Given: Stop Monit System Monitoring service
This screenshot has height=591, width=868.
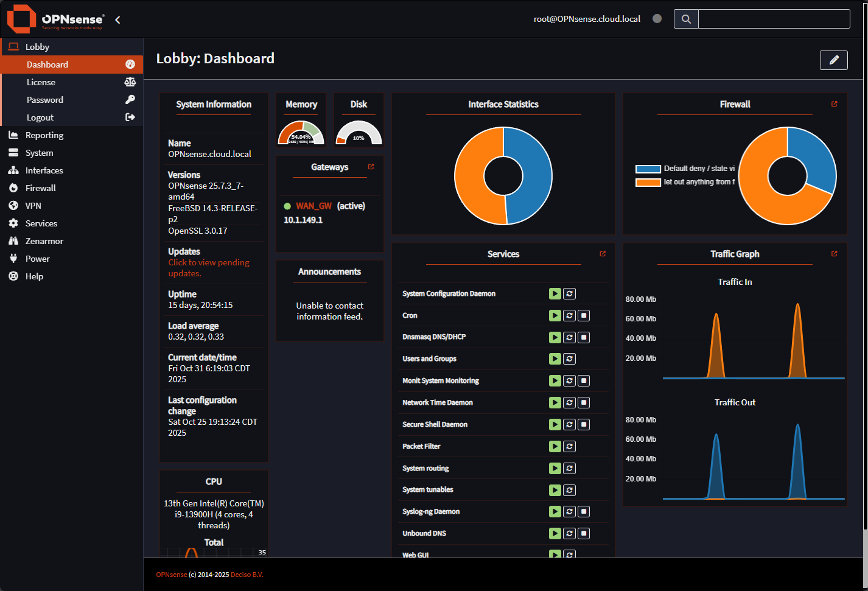Looking at the screenshot, I should click(x=584, y=381).
